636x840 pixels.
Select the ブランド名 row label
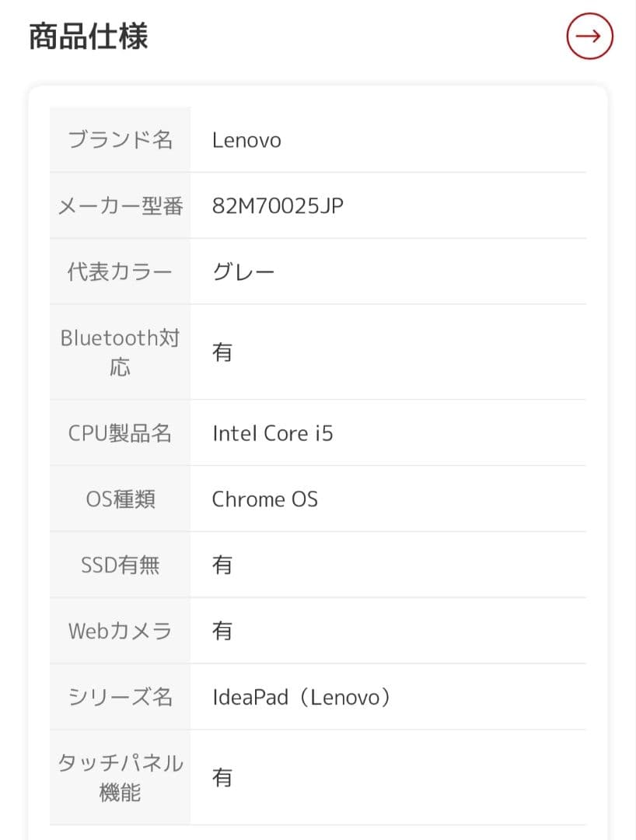tap(120, 140)
